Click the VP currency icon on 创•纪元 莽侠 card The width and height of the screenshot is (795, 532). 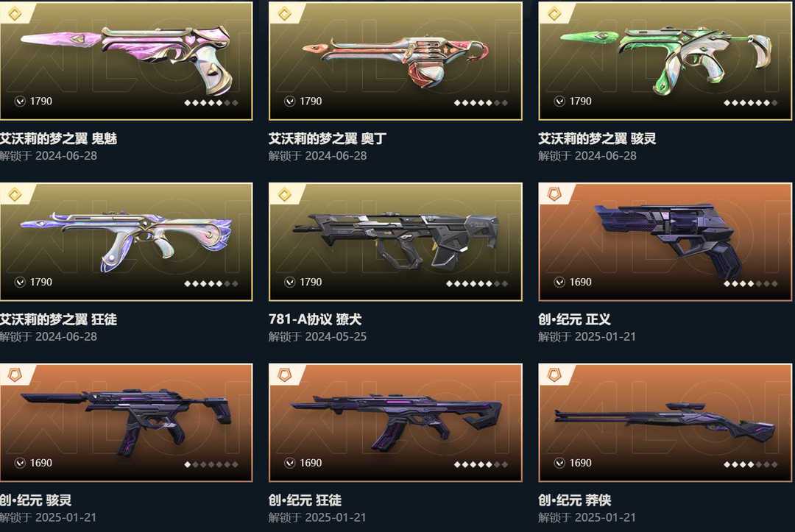[x=559, y=463]
